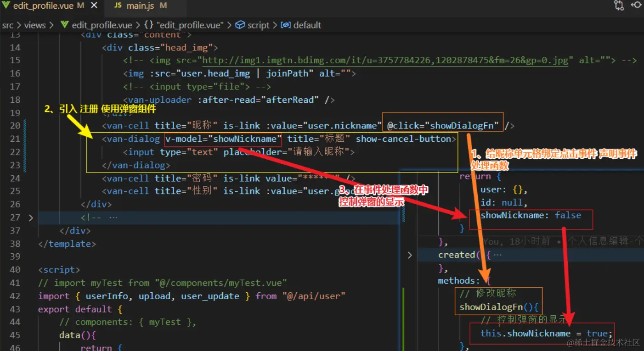The image size is (644, 351).
Task: Click line number 20 in the gutter
Action: tap(15, 126)
